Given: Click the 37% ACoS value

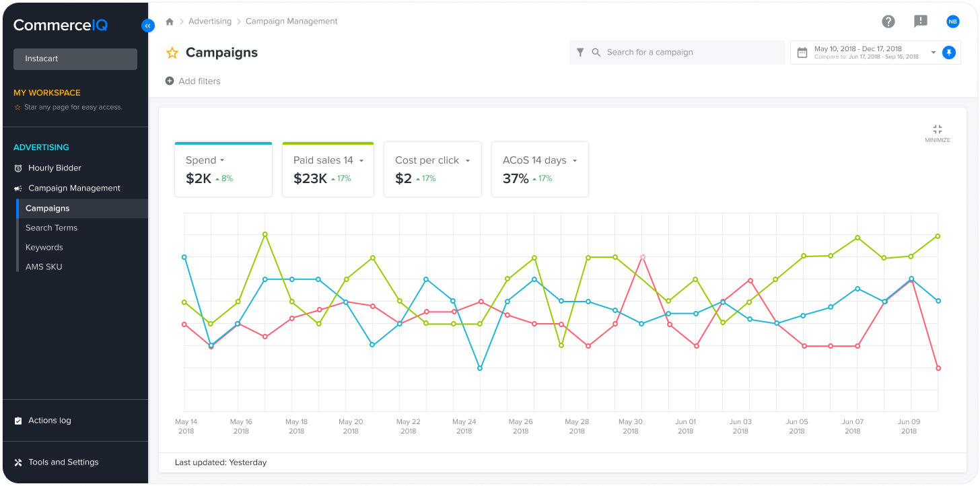Looking at the screenshot, I should click(x=516, y=178).
